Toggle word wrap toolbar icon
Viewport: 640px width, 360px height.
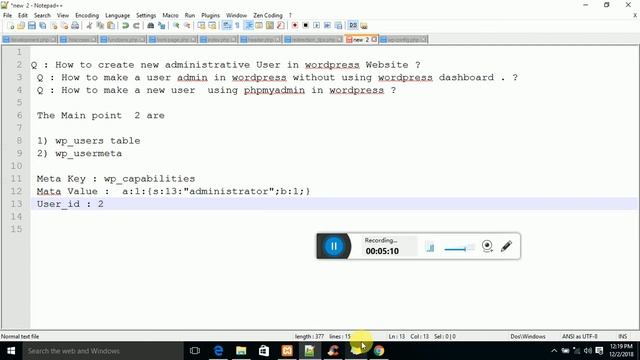pos(227,26)
